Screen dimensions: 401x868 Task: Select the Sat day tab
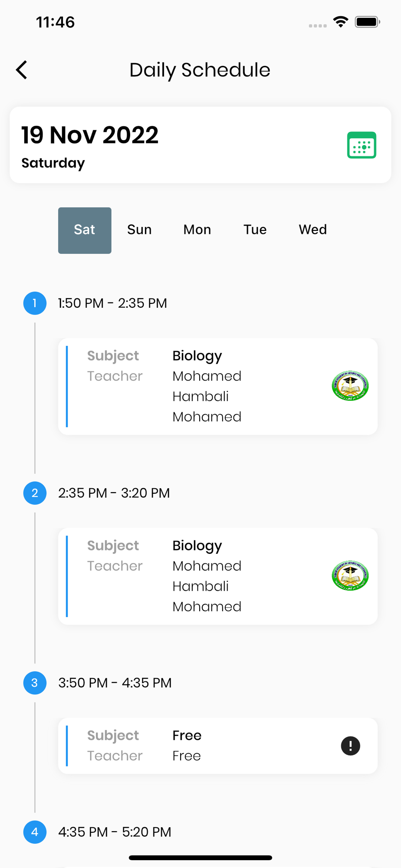[85, 230]
